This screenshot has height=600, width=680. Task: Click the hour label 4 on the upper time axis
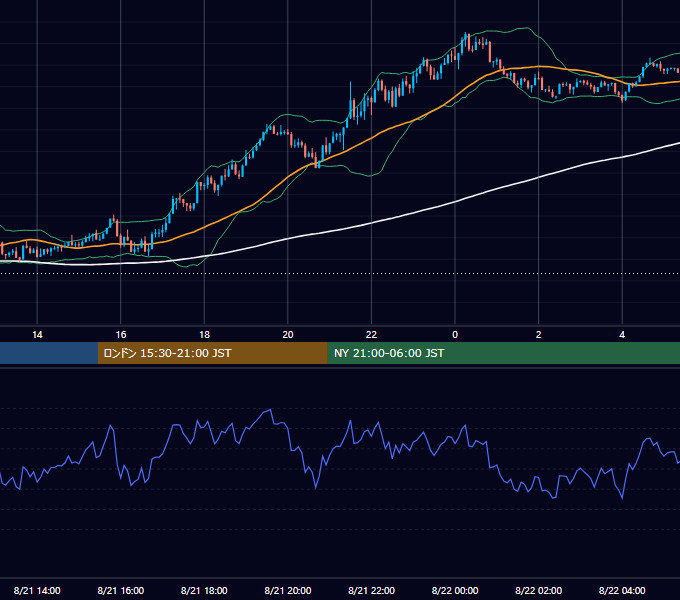622,335
